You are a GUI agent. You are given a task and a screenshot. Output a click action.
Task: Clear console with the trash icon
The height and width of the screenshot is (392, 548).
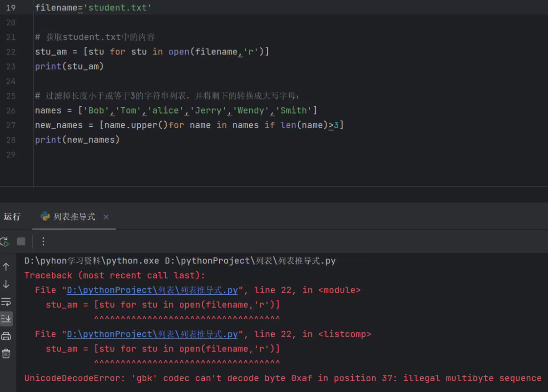(6, 353)
